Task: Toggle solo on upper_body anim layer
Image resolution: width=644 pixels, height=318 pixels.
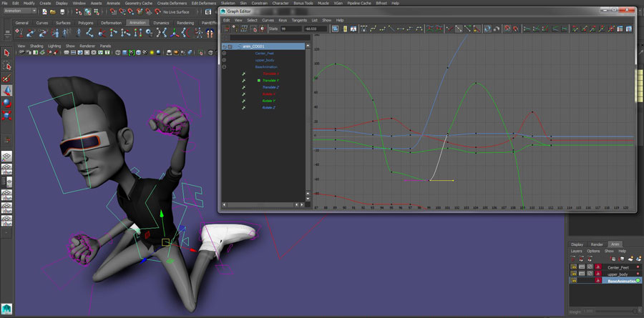Action: click(582, 274)
